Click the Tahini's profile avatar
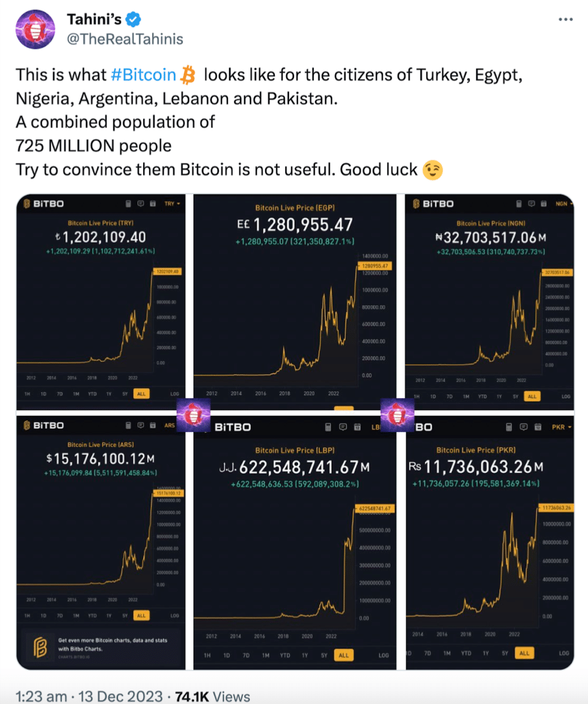 pyautogui.click(x=35, y=29)
